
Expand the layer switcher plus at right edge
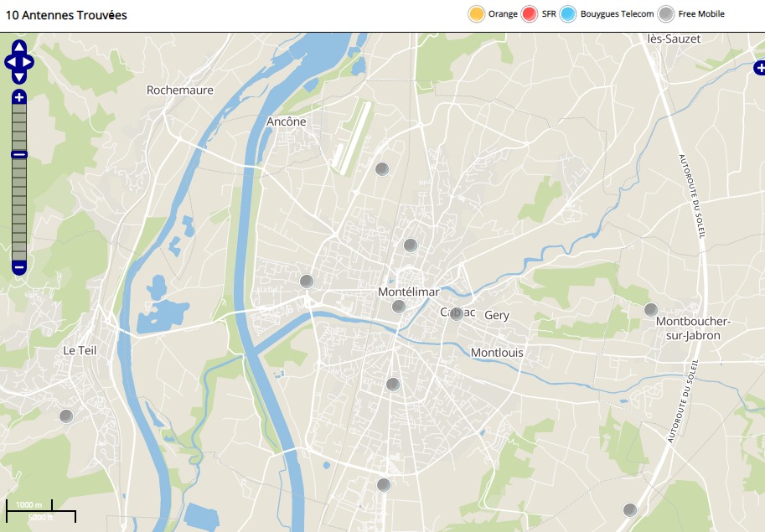[758, 67]
